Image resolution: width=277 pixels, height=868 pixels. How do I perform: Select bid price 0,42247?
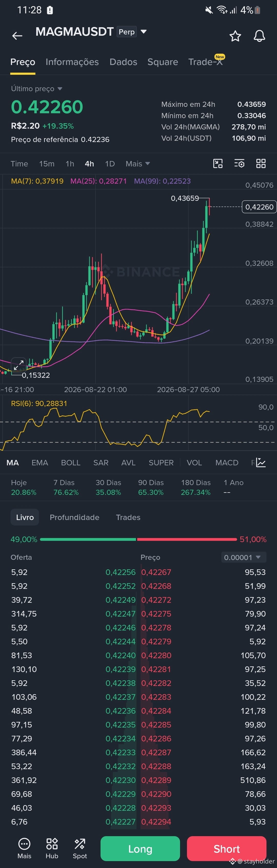tap(121, 614)
